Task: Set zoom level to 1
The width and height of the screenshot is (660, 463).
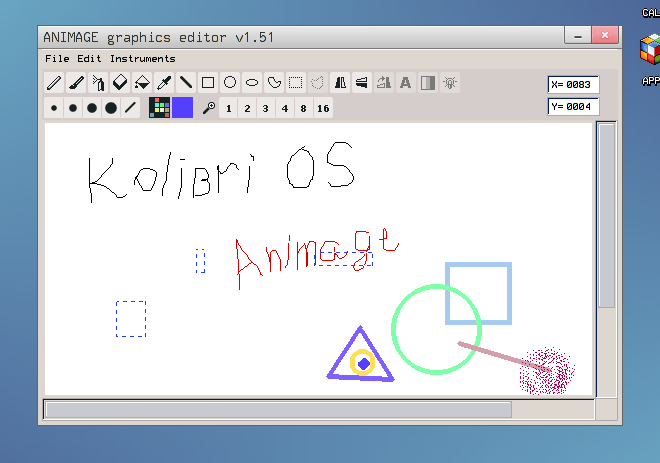Action: coord(229,109)
